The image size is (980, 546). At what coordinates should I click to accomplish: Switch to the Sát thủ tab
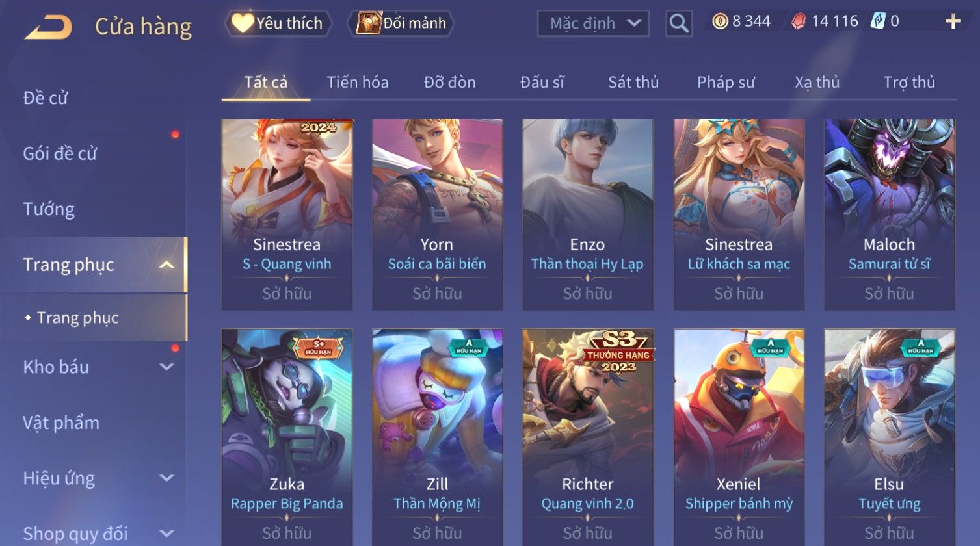pyautogui.click(x=633, y=83)
